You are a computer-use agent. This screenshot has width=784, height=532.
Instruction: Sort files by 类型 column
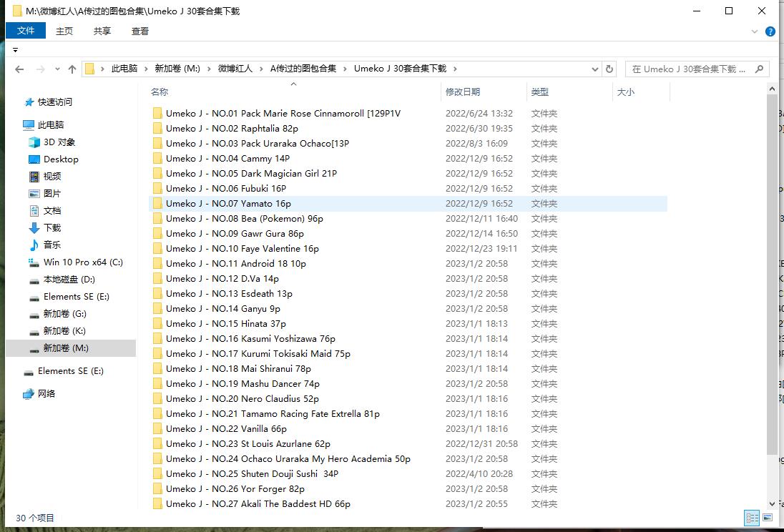(x=539, y=92)
